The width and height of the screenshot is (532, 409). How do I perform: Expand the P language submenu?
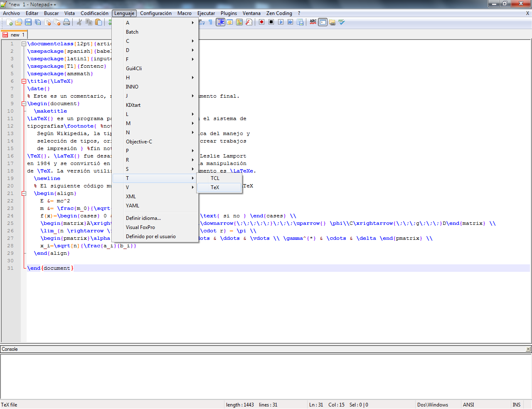[x=154, y=150]
